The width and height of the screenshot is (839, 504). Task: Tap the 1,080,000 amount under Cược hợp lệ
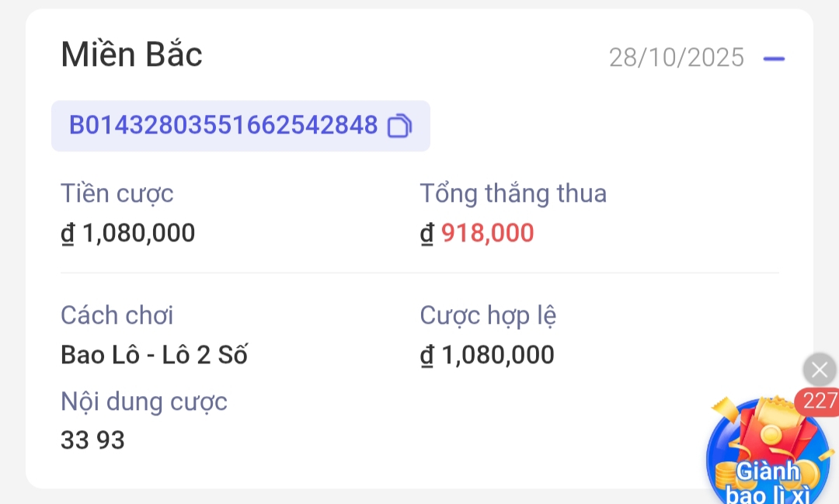(497, 355)
